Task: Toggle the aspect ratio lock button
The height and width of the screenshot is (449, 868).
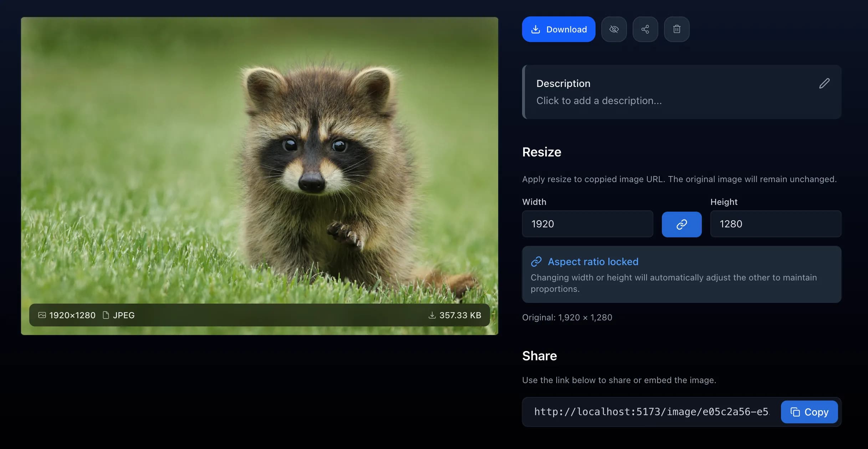Action: [x=681, y=224]
